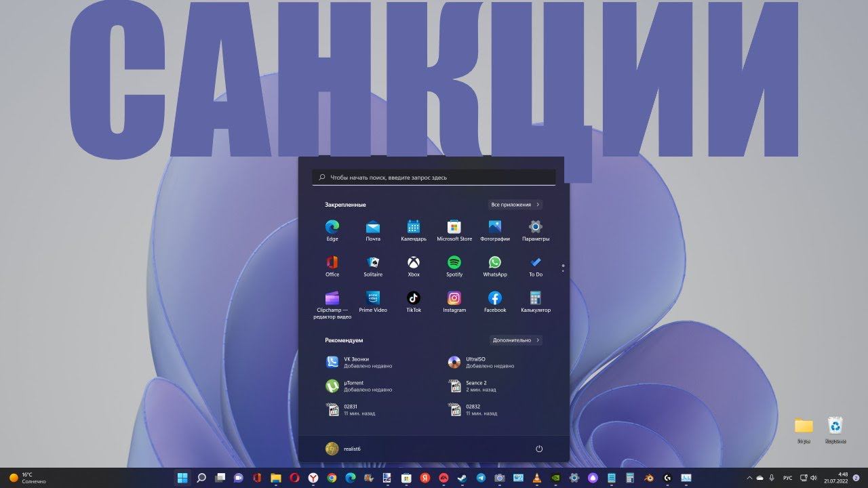Go to next page of pinned apps
The width and height of the screenshot is (868, 488).
(563, 271)
